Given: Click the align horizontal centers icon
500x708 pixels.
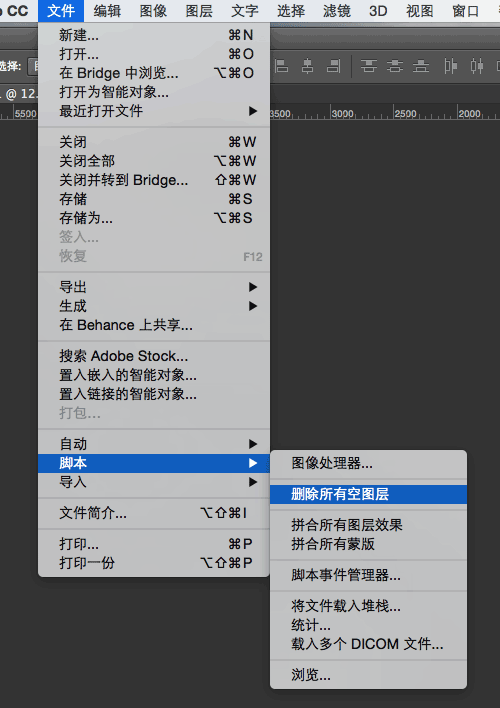Looking at the screenshot, I should pyautogui.click(x=308, y=66).
